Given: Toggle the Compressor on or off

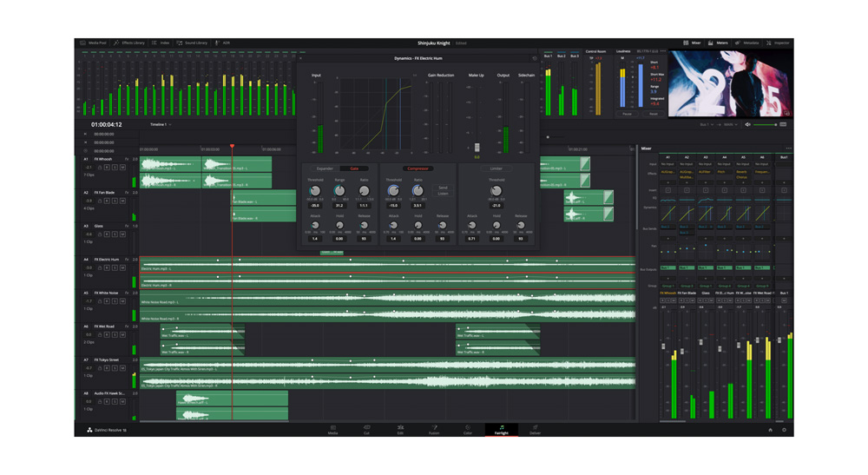Looking at the screenshot, I should pos(418,168).
